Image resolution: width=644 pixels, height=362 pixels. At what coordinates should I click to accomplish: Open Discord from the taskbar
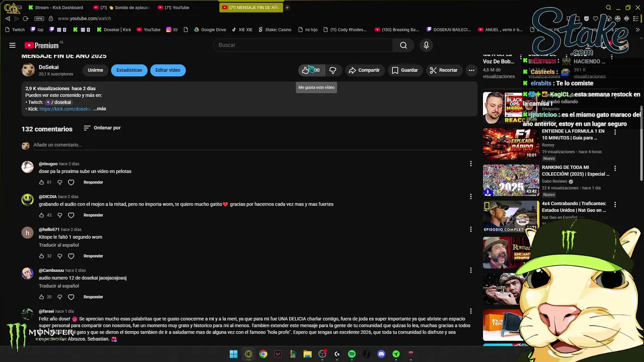point(381,354)
